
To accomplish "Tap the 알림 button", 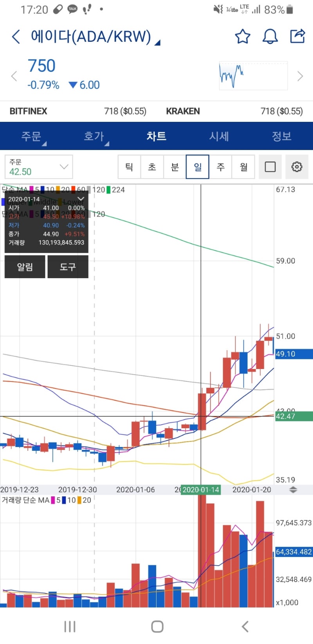I will click(x=25, y=267).
